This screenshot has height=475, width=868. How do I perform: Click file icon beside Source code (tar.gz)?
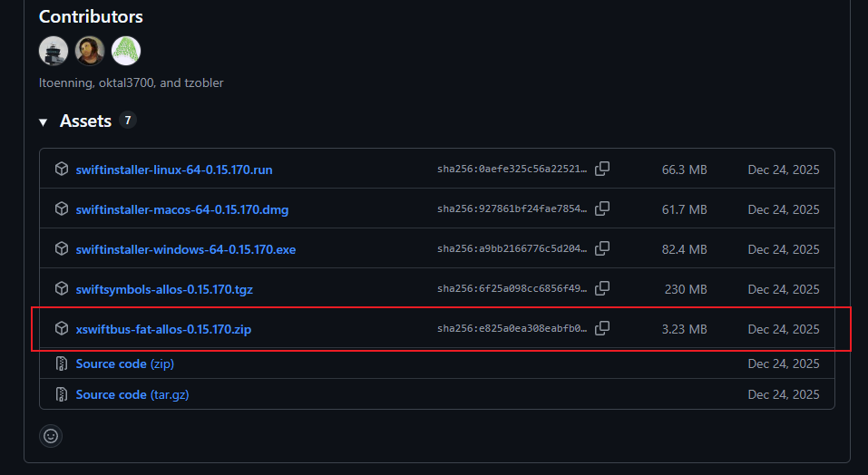coord(62,394)
